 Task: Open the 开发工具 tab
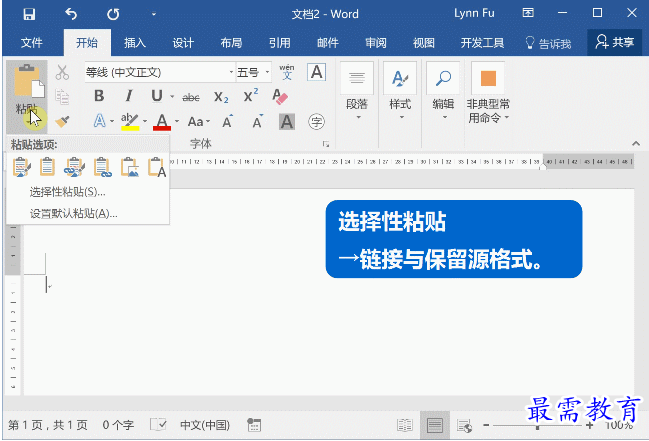click(x=482, y=43)
